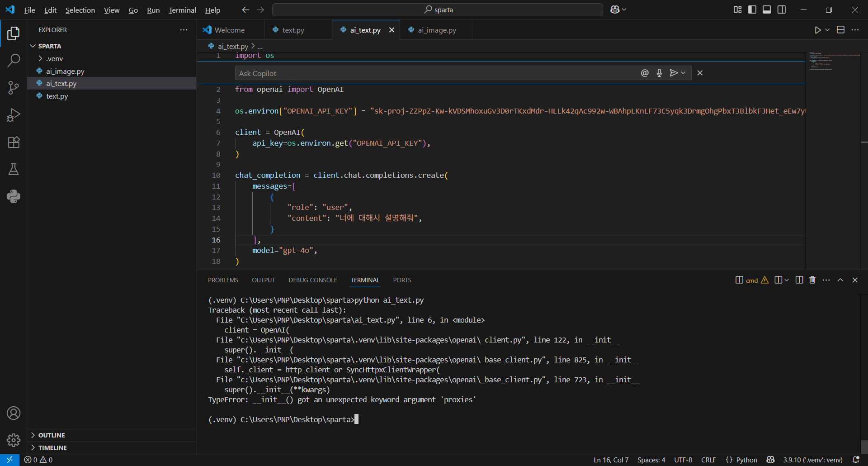The width and height of the screenshot is (868, 466).
Task: Open Source Control view
Action: [x=14, y=88]
